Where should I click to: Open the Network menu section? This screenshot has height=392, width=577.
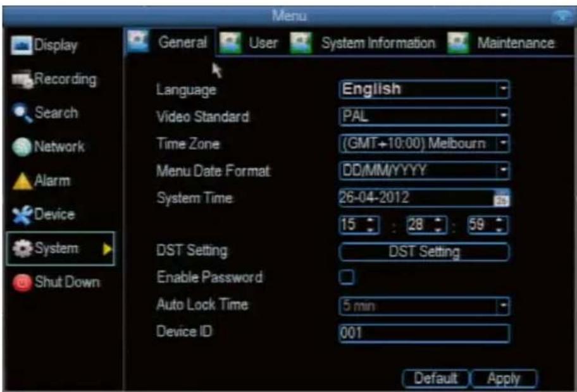(48, 147)
